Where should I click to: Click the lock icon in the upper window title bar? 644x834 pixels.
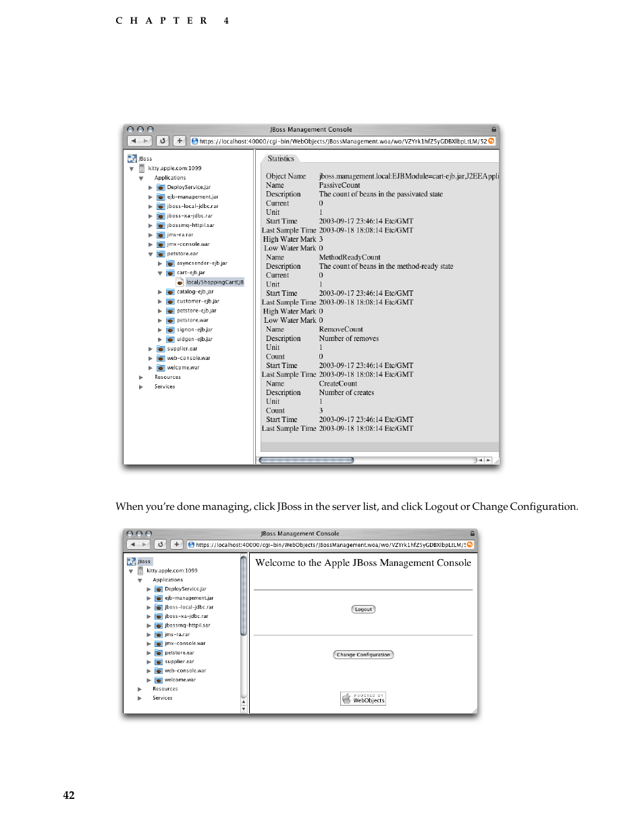point(494,129)
